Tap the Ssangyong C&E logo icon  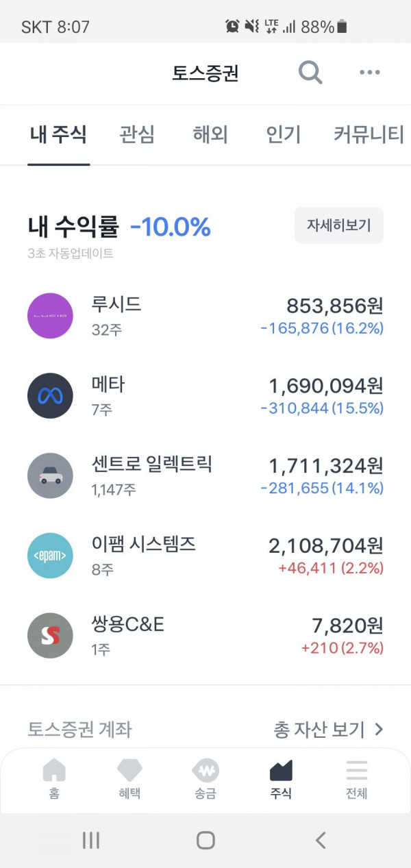[x=50, y=636]
